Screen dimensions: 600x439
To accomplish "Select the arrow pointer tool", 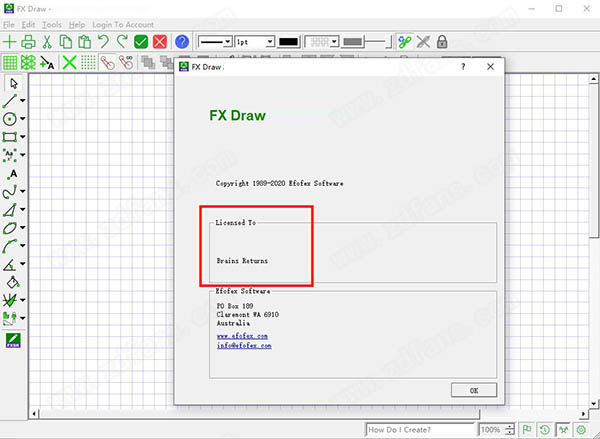I will point(13,83).
